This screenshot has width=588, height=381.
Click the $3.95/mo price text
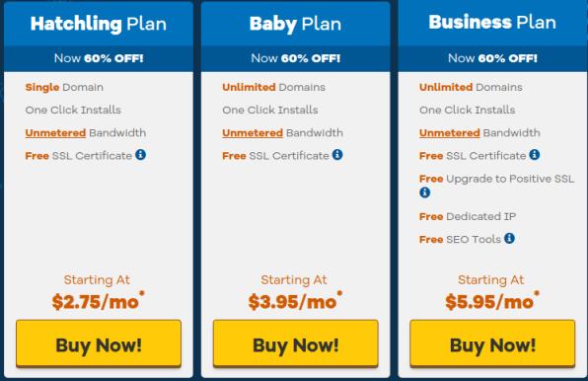pyautogui.click(x=292, y=302)
